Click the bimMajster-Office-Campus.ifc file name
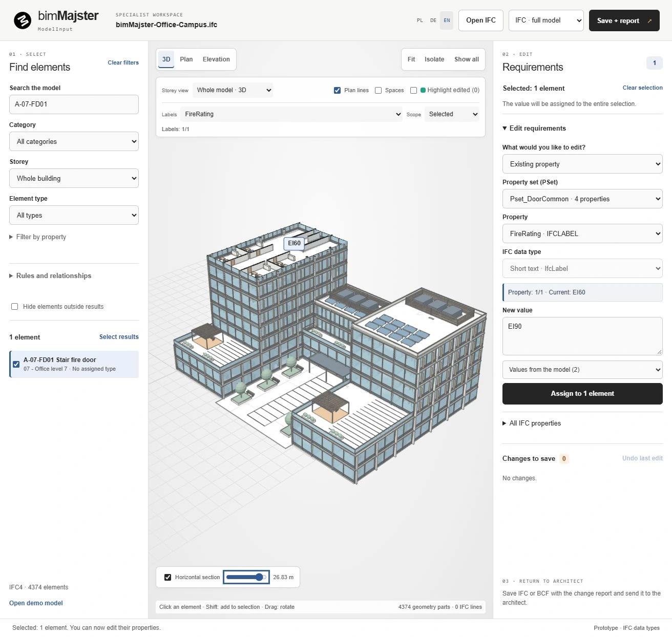672x637 pixels. click(166, 25)
